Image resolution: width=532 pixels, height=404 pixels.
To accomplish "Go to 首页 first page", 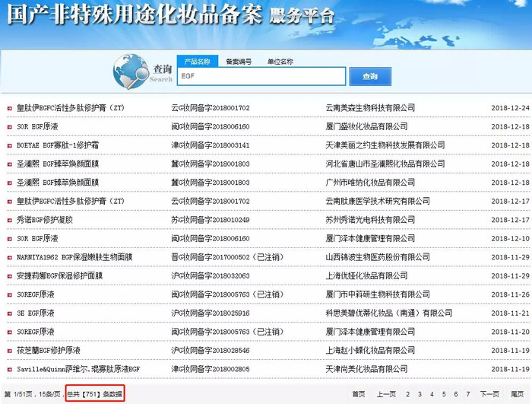I will point(359,394).
